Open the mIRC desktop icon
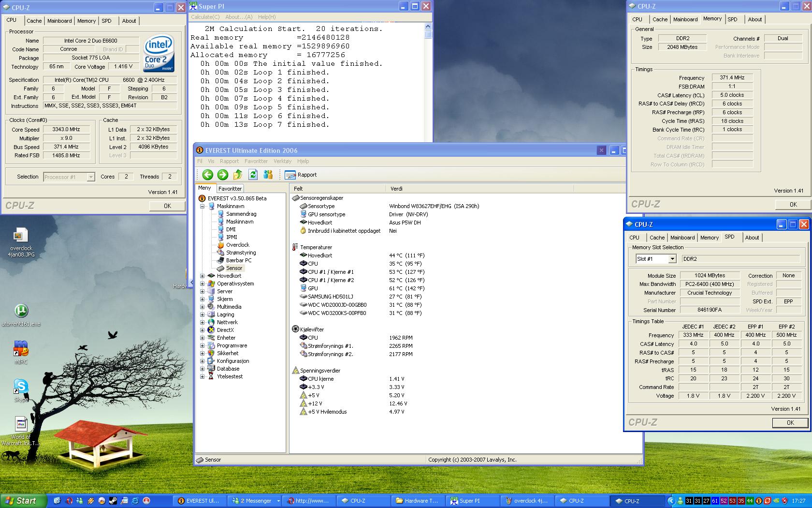This screenshot has height=508, width=812. click(x=21, y=352)
